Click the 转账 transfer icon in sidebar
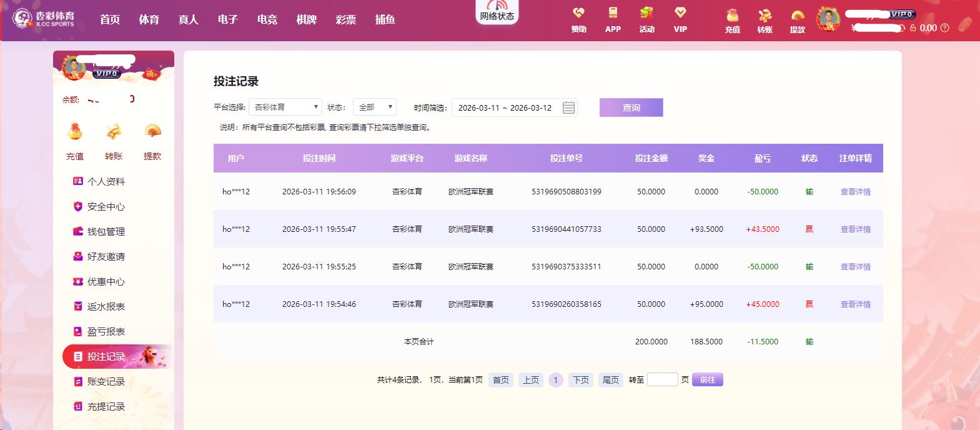The height and width of the screenshot is (430, 980). tap(114, 132)
